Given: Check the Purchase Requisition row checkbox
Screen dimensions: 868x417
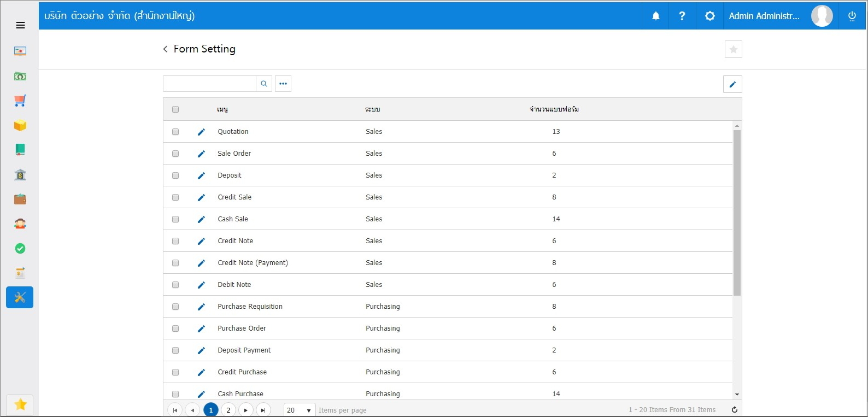Looking at the screenshot, I should [x=175, y=307].
